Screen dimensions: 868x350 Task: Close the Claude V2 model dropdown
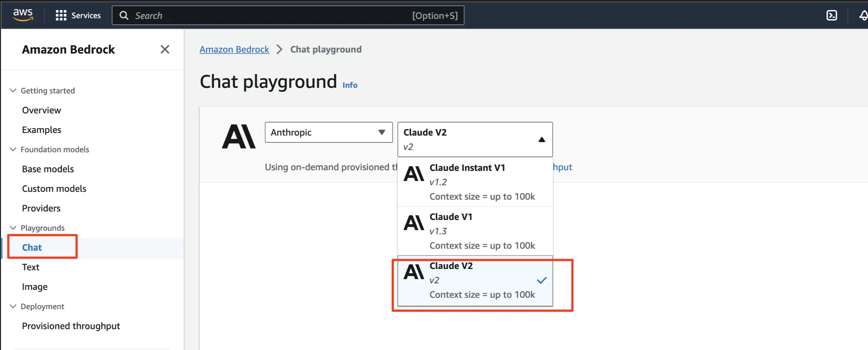point(475,139)
